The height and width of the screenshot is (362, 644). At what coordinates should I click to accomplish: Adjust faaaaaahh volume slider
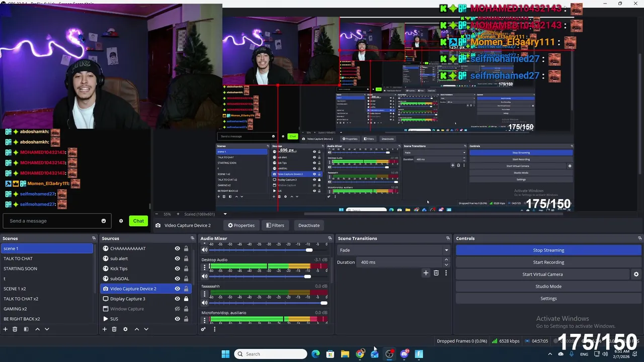[x=324, y=303]
